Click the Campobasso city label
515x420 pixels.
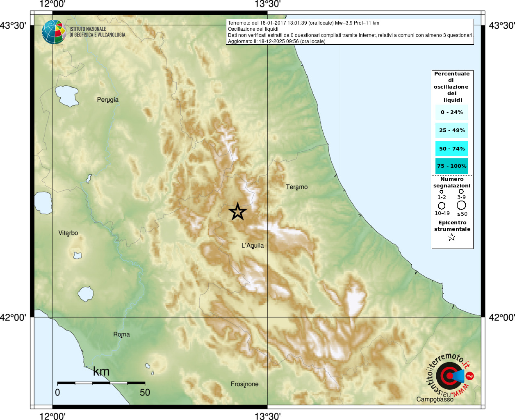click(x=435, y=399)
